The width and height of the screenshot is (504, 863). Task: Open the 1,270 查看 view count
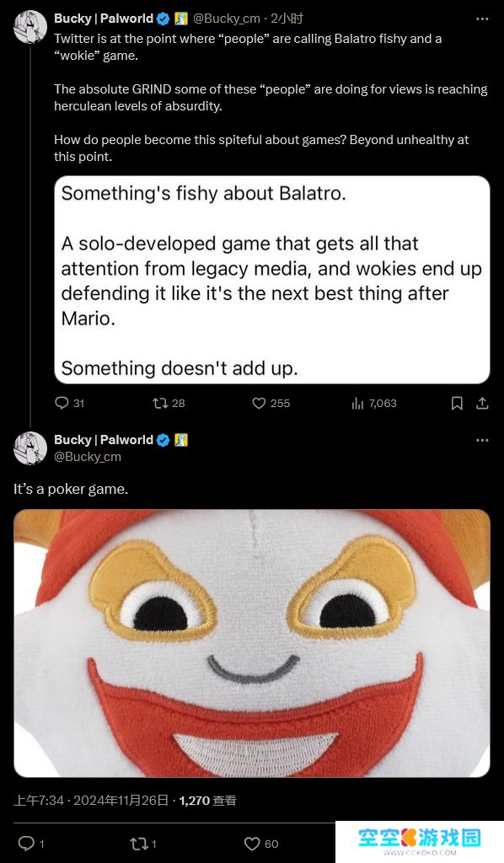207,801
